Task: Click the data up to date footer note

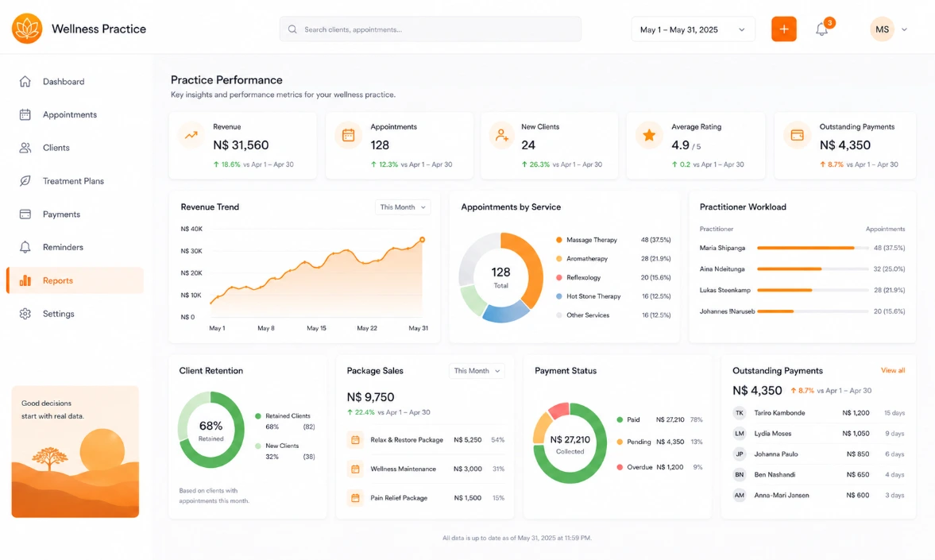Action: click(x=517, y=538)
